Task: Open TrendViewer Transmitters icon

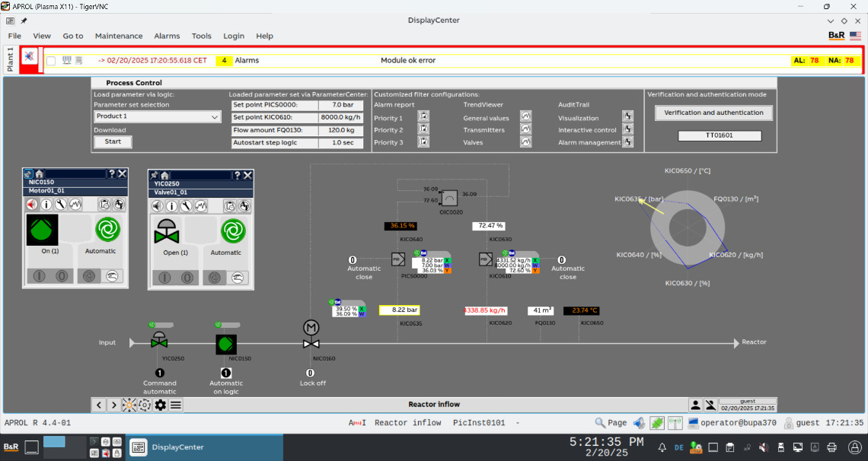Action: (525, 130)
